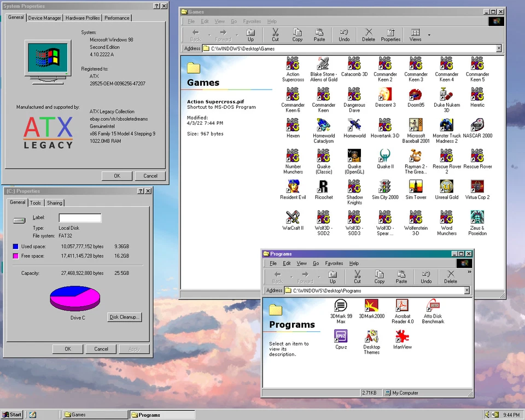The width and height of the screenshot is (525, 420).
Task: Launch Cpu-z utility
Action: coord(341,337)
